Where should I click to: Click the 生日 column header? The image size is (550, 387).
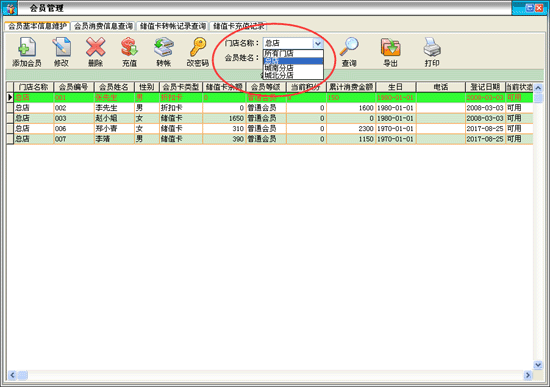tap(396, 87)
